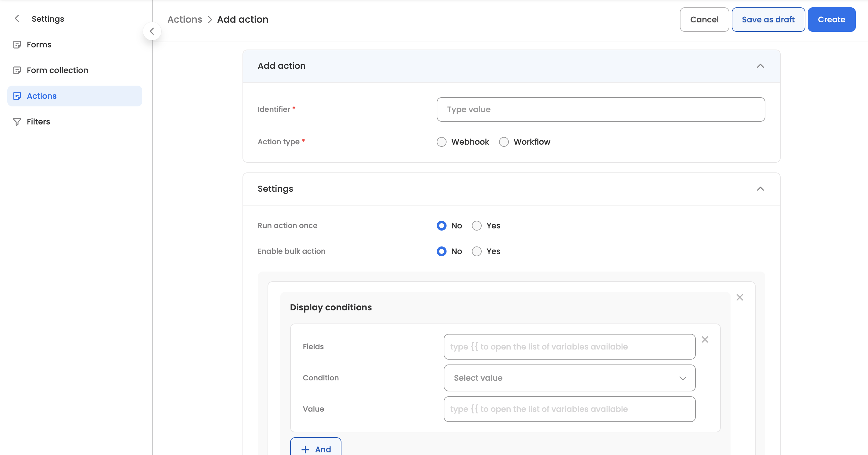Click the Save as draft button
This screenshot has width=868, height=455.
[768, 20]
